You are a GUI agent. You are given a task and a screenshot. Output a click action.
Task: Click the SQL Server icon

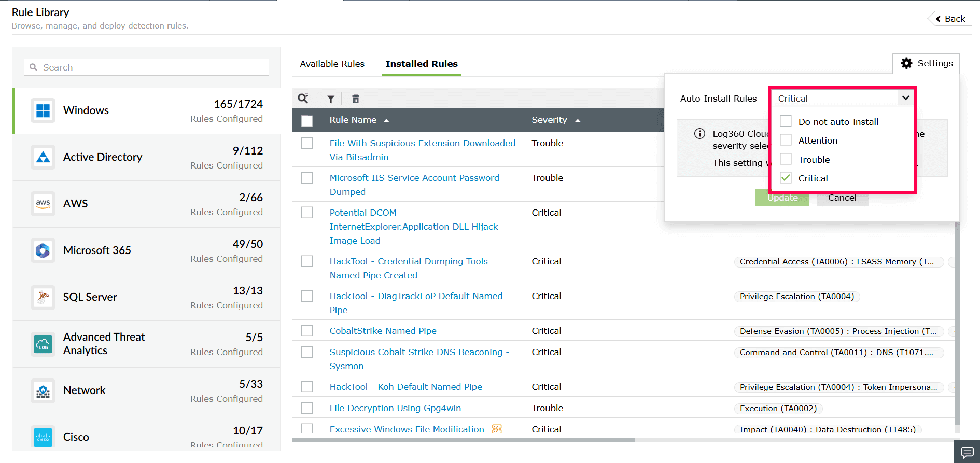pyautogui.click(x=43, y=297)
